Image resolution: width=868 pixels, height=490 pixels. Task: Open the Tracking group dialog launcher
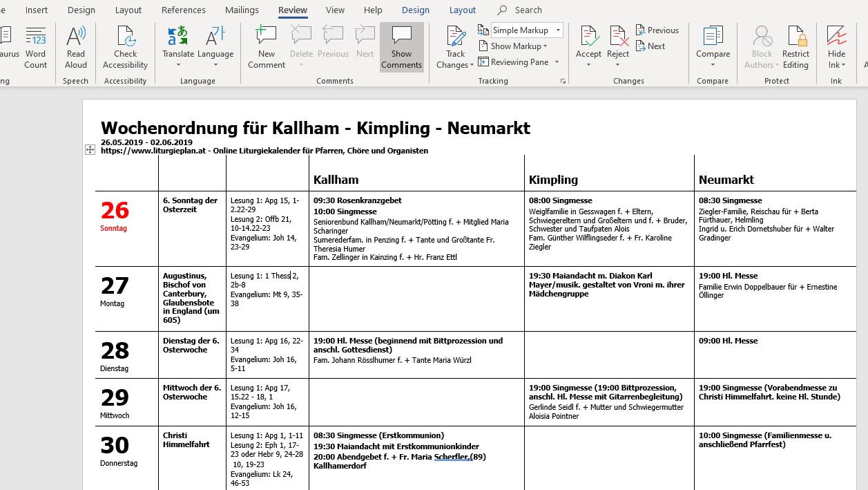tap(563, 82)
